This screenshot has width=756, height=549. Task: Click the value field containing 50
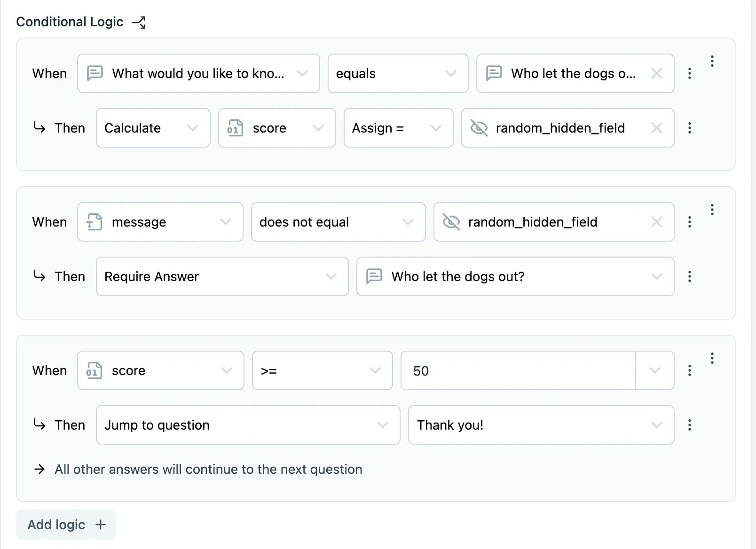point(517,370)
